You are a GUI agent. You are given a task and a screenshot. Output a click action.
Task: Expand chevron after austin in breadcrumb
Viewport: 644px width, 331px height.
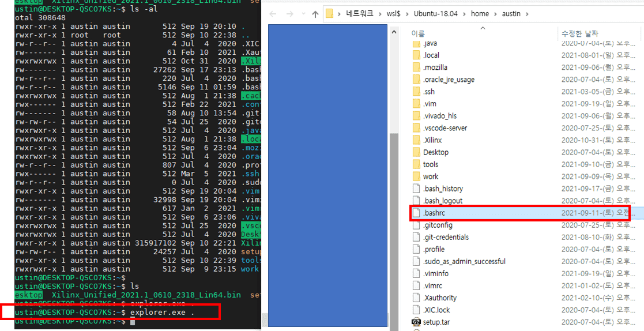point(527,14)
